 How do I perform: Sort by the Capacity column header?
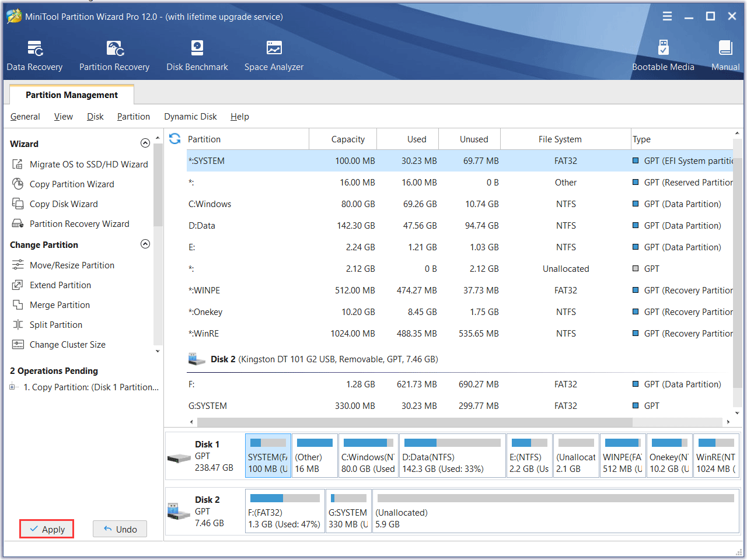pos(343,139)
